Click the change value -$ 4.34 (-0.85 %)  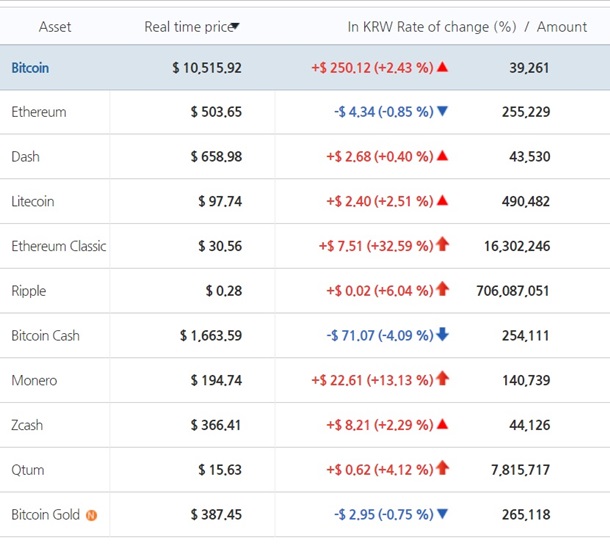click(384, 112)
